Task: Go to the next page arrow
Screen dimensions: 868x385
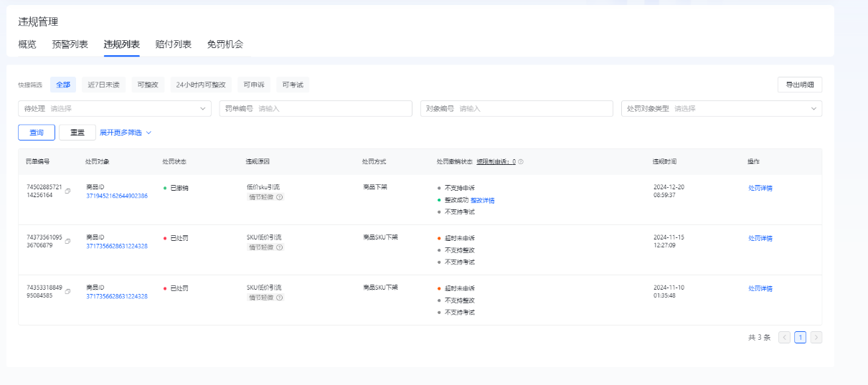Action: [816, 337]
